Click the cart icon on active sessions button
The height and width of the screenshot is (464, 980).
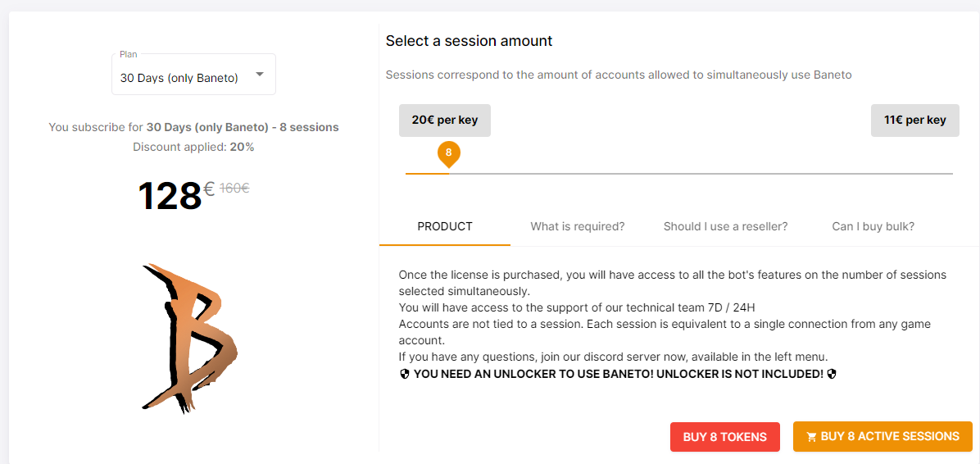(x=811, y=437)
